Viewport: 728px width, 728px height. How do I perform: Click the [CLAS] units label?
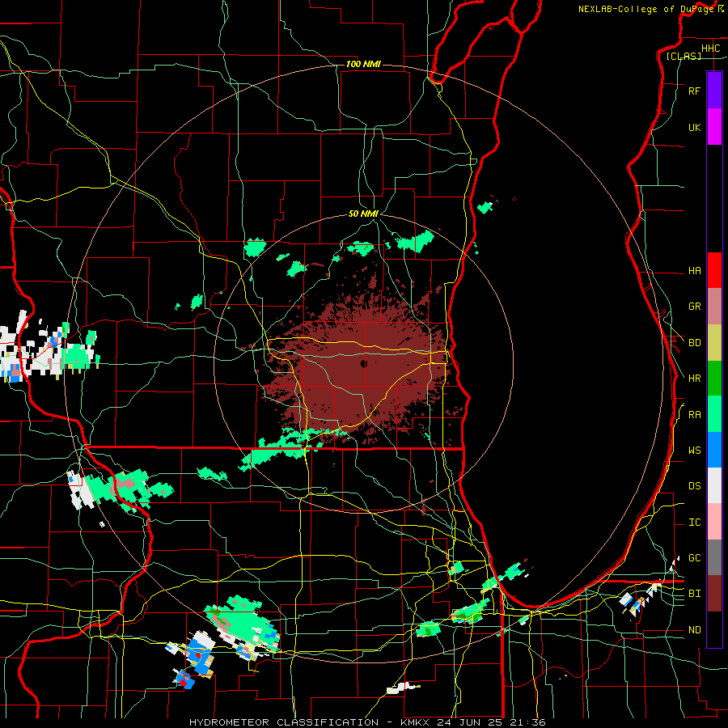[684, 56]
